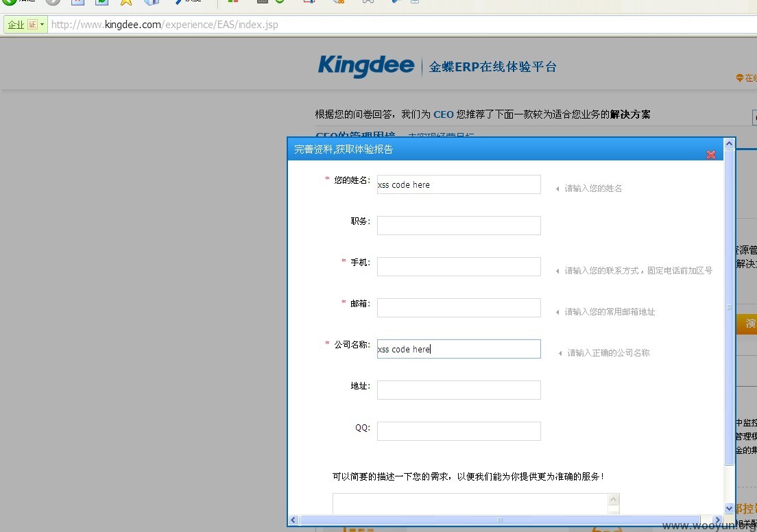Close the 完善资料 dialog with red X
The width and height of the screenshot is (757, 532).
point(710,154)
